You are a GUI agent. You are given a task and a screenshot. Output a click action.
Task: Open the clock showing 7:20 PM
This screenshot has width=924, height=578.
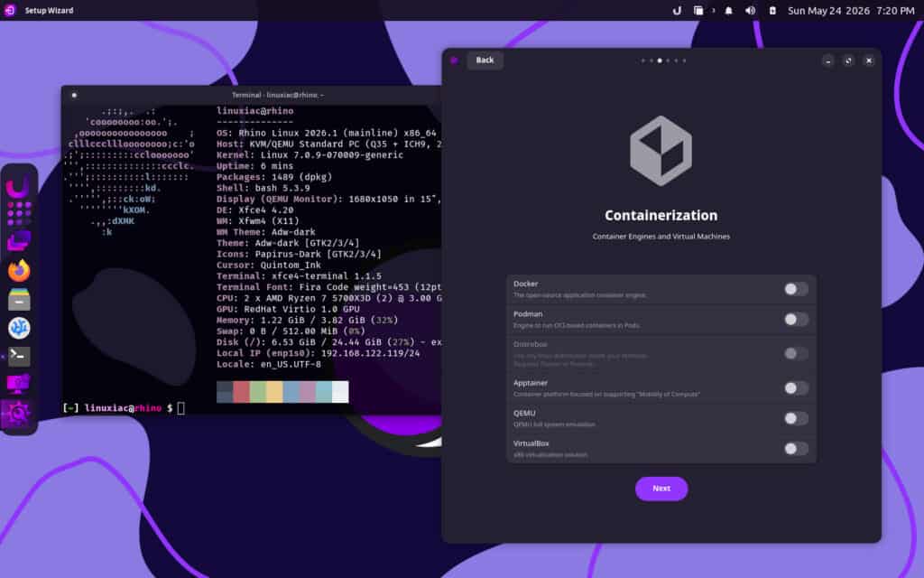pos(851,11)
